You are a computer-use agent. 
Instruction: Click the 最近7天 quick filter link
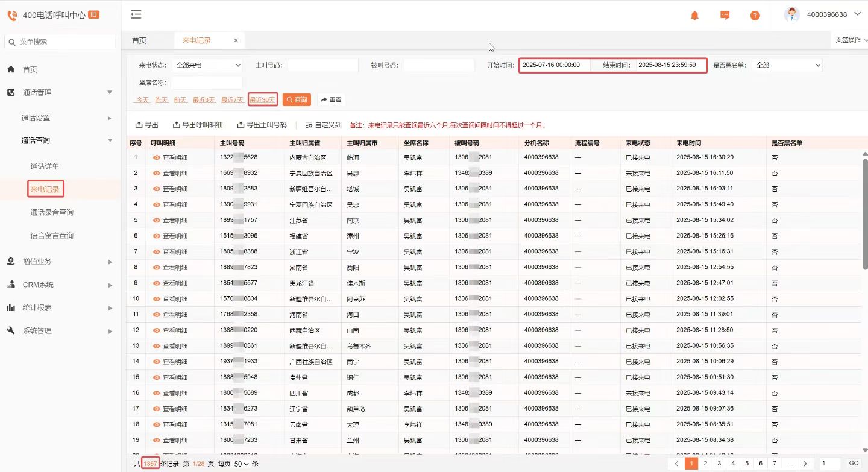pyautogui.click(x=232, y=100)
